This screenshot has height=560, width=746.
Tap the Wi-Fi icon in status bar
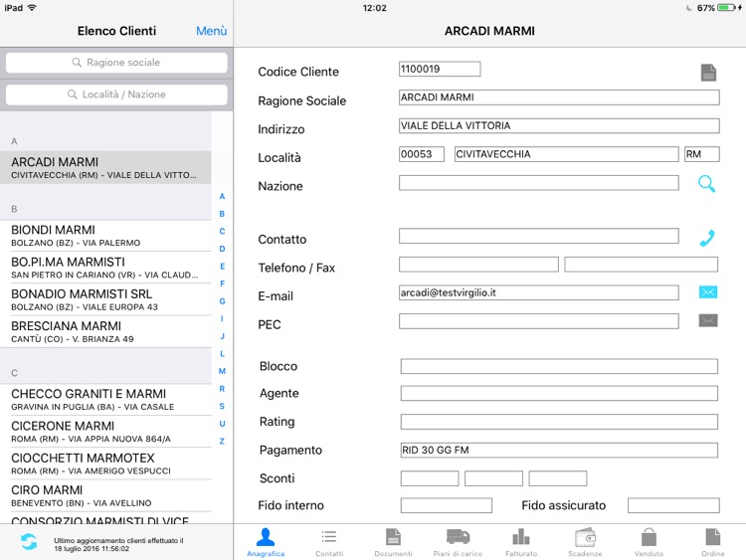(x=32, y=8)
